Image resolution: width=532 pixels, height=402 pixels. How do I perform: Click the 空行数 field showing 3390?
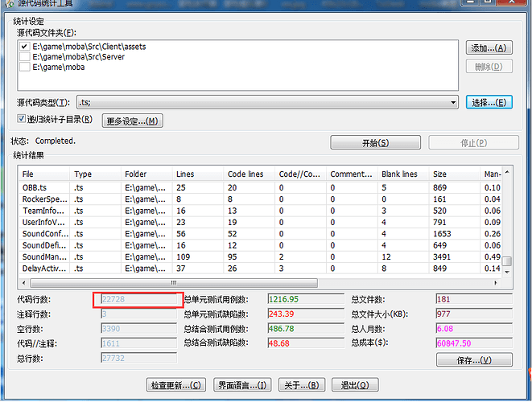(x=139, y=329)
